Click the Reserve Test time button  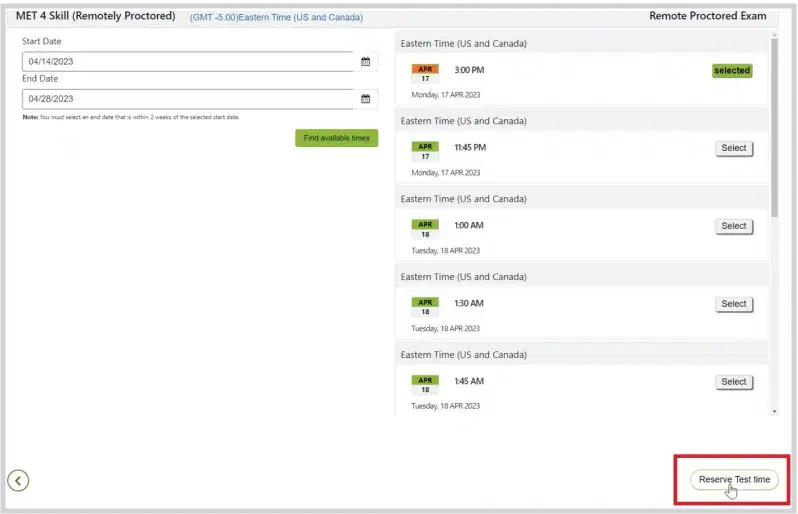tap(734, 480)
